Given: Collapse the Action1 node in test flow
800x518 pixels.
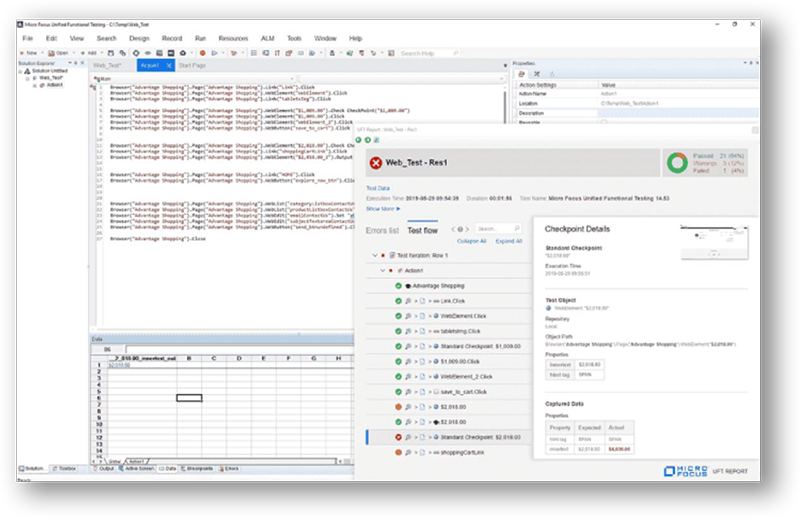Looking at the screenshot, I should (383, 270).
